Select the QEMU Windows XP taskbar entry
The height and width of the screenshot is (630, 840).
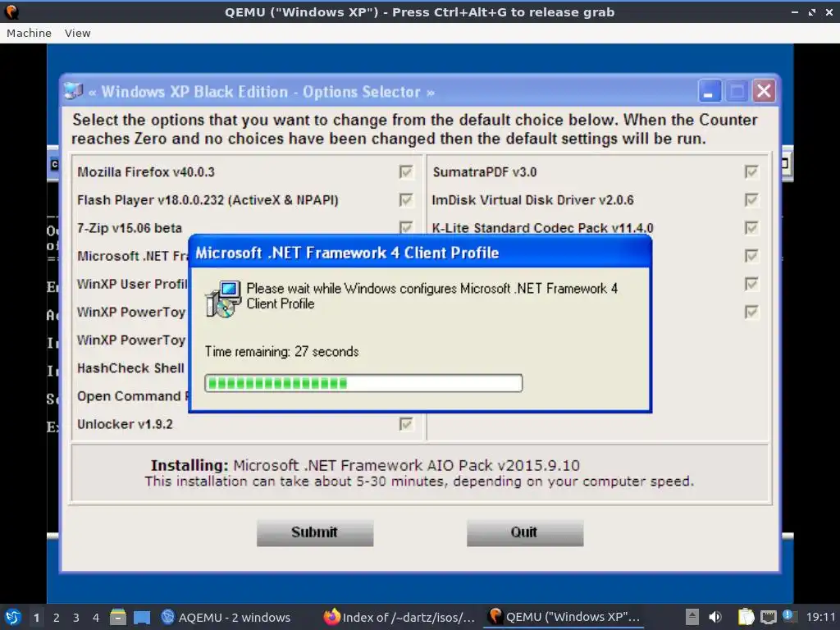(x=564, y=618)
